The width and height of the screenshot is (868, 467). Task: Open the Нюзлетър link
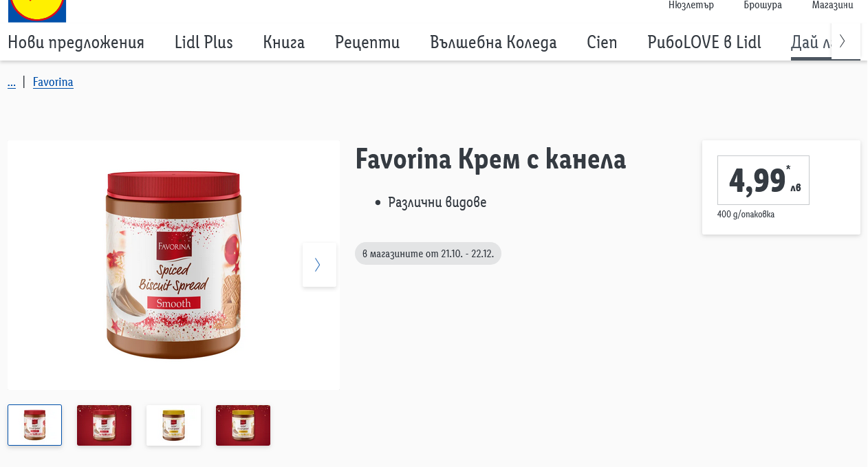691,6
